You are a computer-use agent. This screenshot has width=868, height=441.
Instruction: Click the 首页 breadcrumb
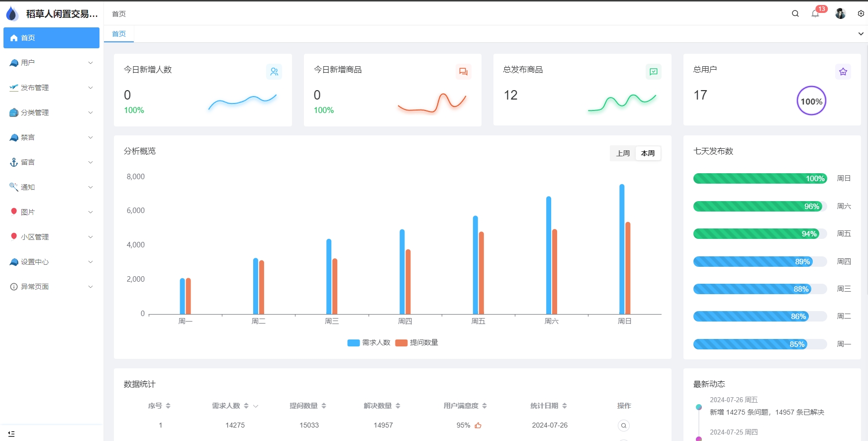[x=119, y=14]
